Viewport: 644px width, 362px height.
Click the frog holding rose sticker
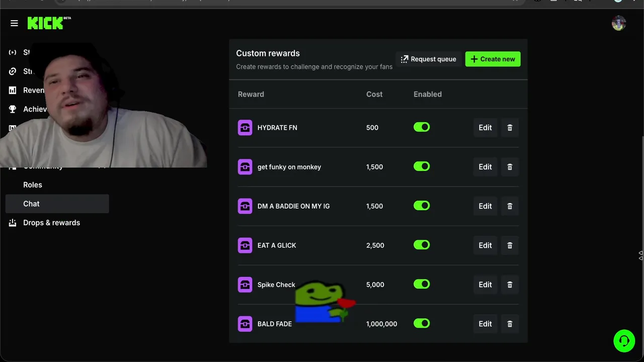pyautogui.click(x=325, y=302)
